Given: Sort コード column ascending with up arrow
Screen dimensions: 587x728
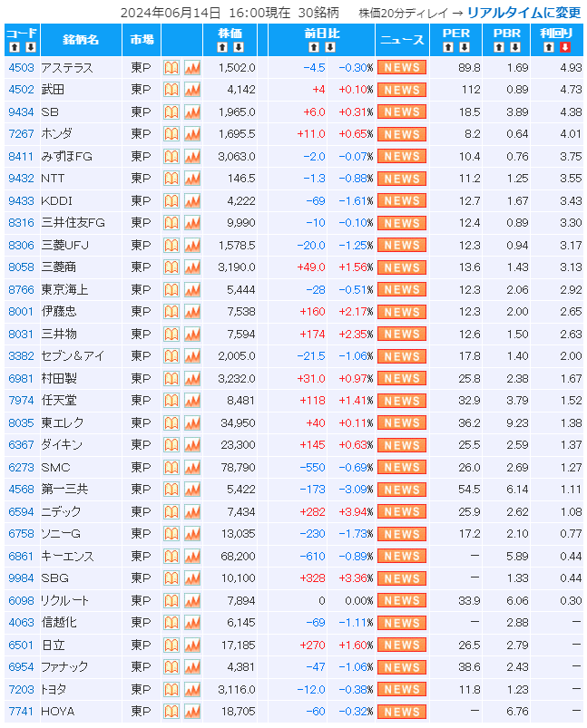Looking at the screenshot, I should (14, 47).
